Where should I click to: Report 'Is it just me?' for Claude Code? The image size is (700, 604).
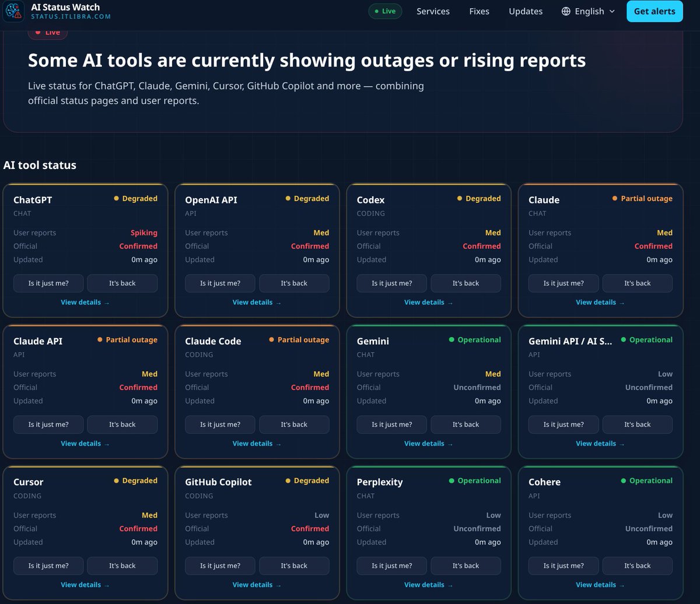[x=220, y=424]
